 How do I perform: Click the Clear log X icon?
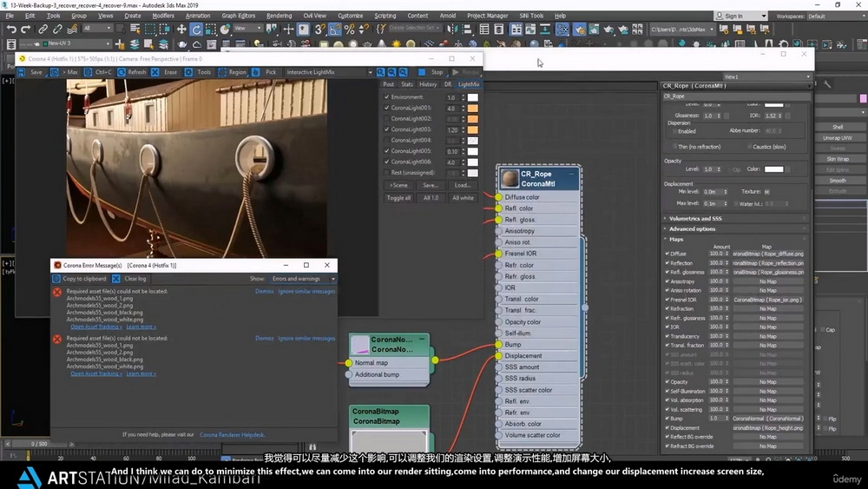click(x=115, y=279)
